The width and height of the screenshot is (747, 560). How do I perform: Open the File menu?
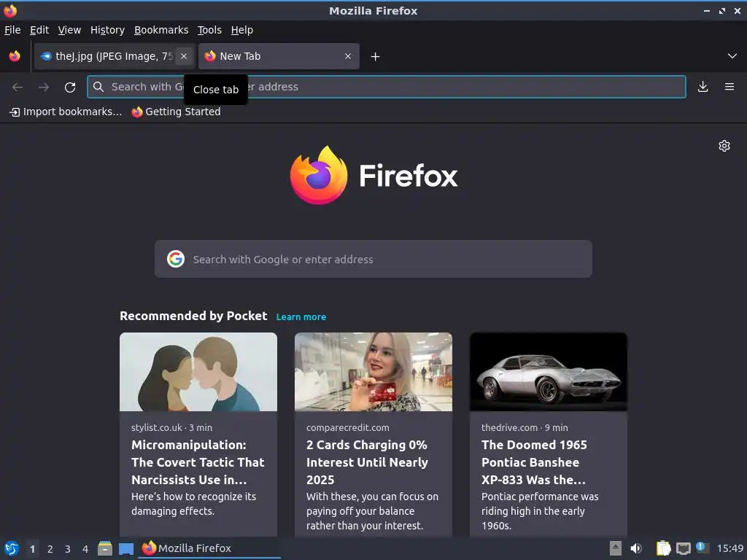(12, 30)
